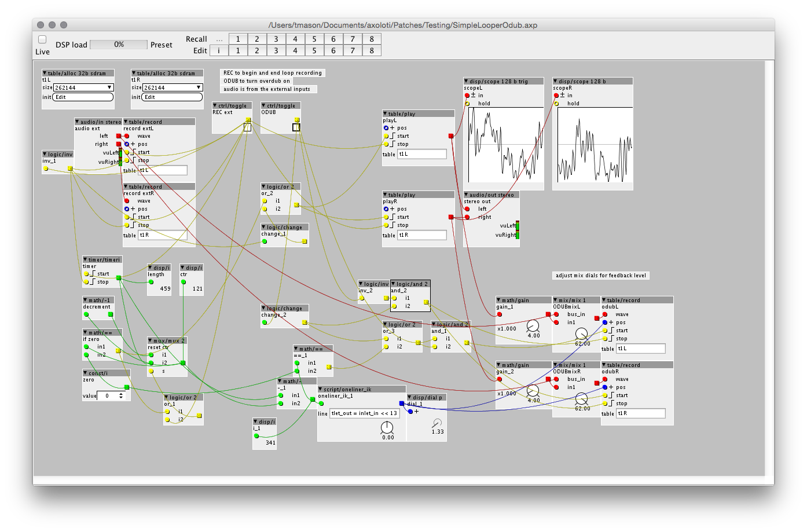Enable the Live checkbox
The width and height of the screenshot is (807, 532).
[x=42, y=39]
